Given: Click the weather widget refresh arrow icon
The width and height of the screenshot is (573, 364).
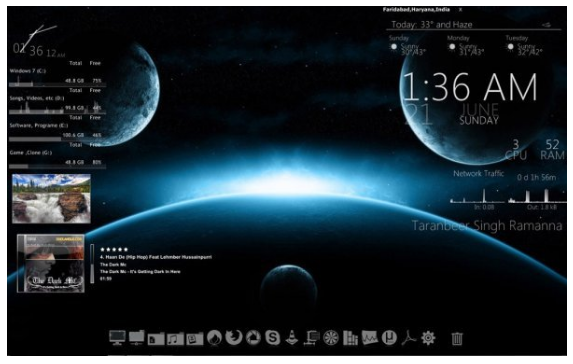Looking at the screenshot, I should click(x=547, y=25).
